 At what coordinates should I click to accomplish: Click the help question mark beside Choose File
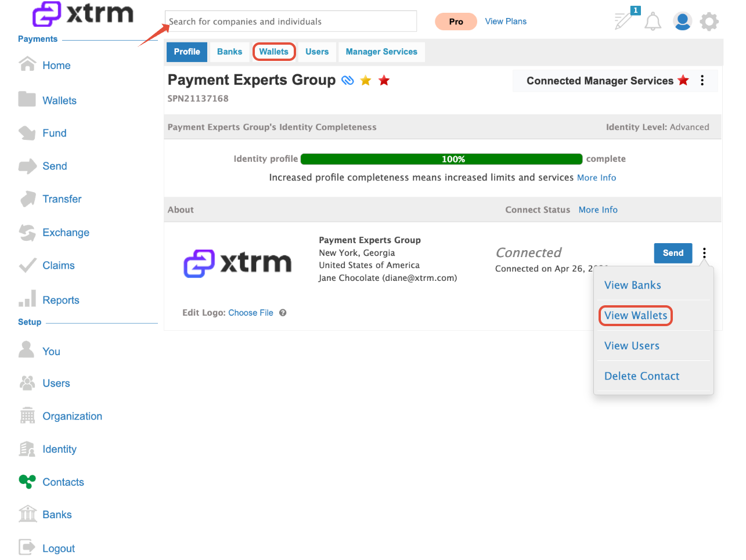283,313
